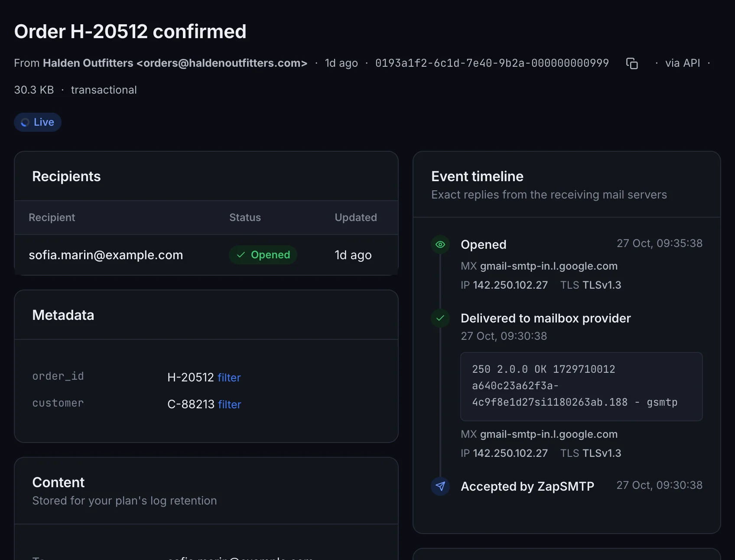Select recipient sofia.marin@example.com

click(106, 255)
